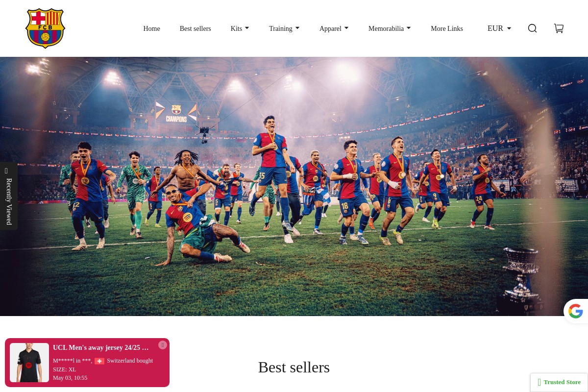The width and height of the screenshot is (588, 392).
Task: Open UCL Men's away jersey 24/25 link
Action: pyautogui.click(x=100, y=347)
